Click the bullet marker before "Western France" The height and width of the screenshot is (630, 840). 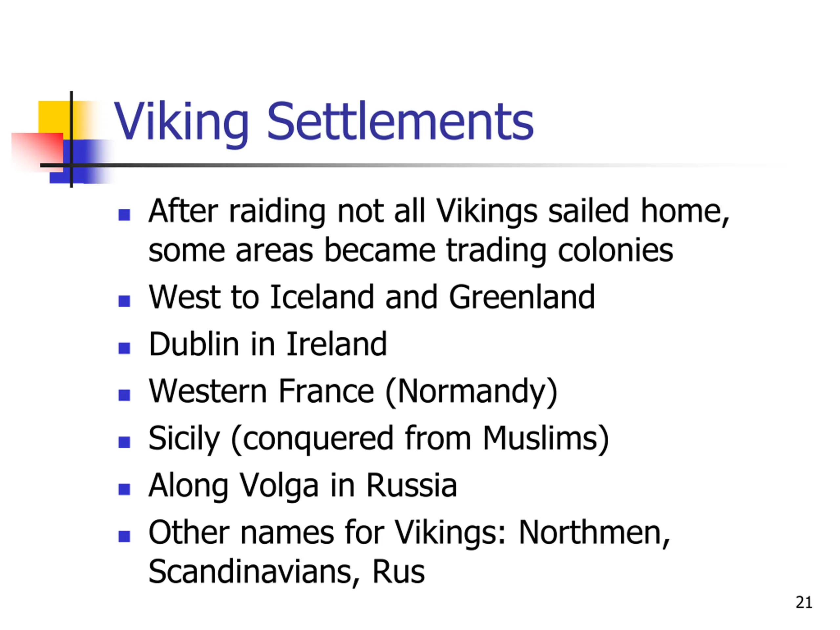pyautogui.click(x=124, y=395)
